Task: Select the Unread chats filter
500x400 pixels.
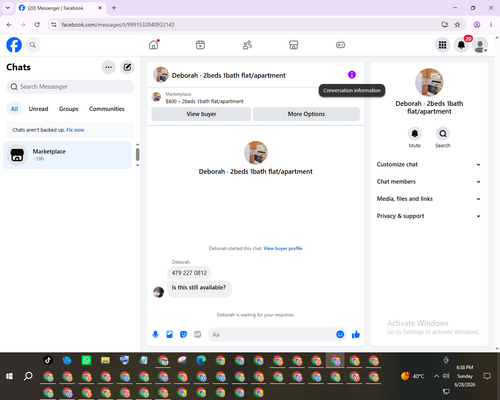Action: click(38, 109)
